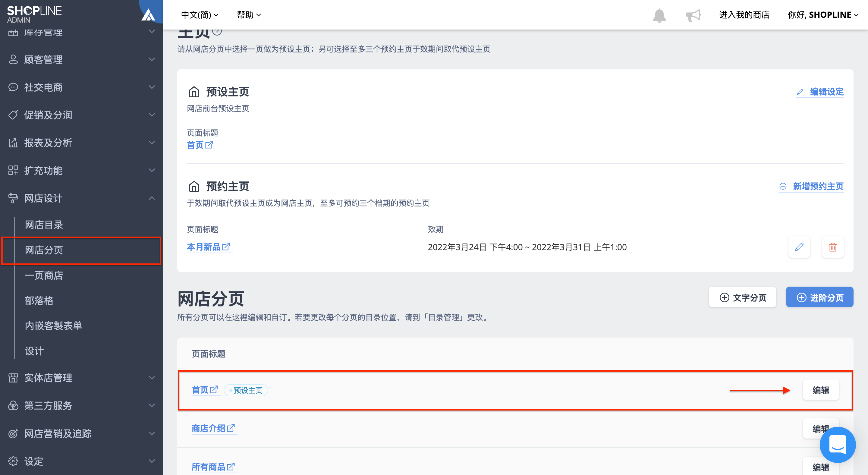Click the 实体店管理 storefront icon

[13, 378]
